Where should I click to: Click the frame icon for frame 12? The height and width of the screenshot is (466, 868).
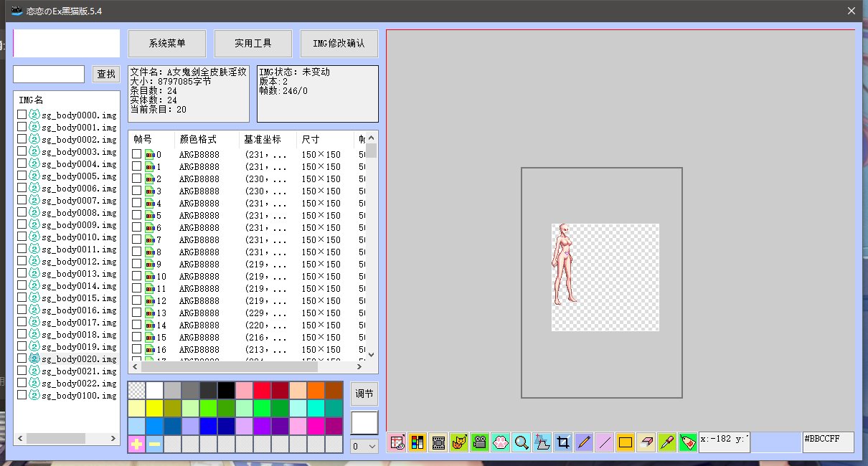150,301
